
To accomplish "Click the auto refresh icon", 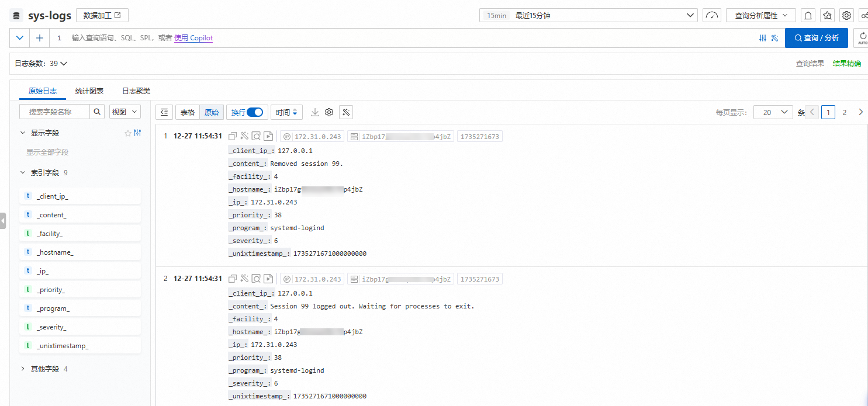I will click(x=862, y=38).
